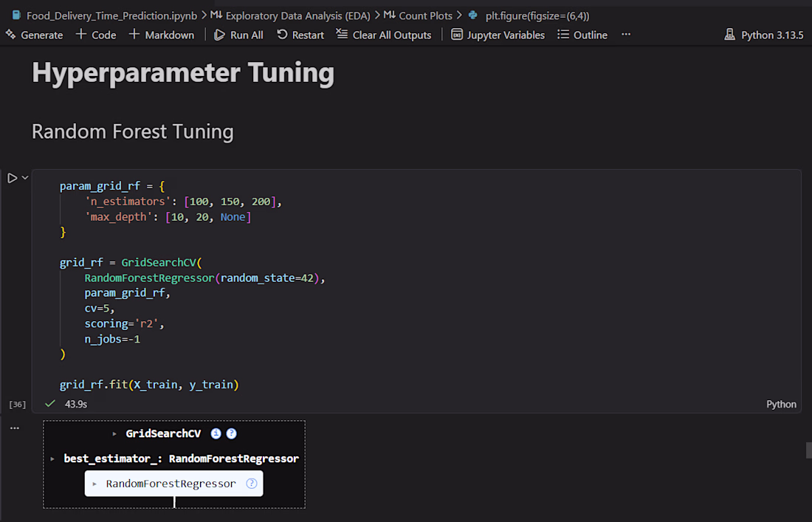The height and width of the screenshot is (522, 812).
Task: Add a new Markdown cell
Action: [x=162, y=35]
